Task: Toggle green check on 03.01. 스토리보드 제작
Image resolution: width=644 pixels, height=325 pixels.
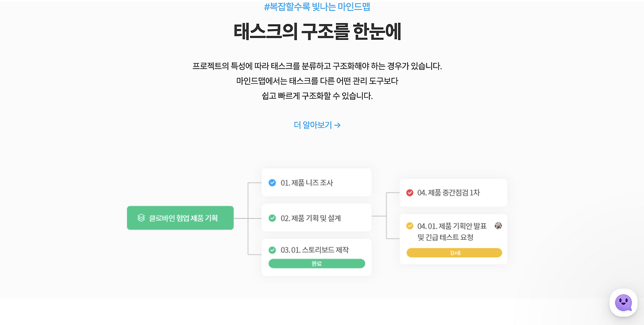Action: pyautogui.click(x=272, y=249)
